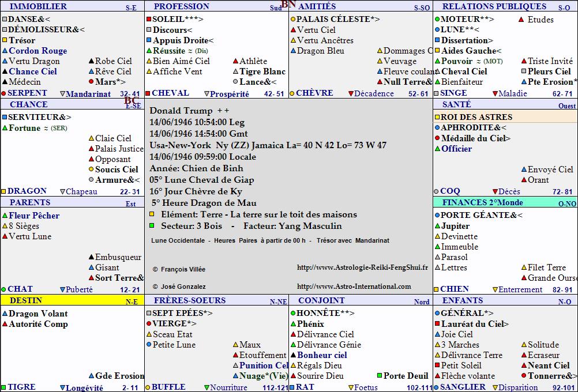This screenshot has width=578, height=392.
Task: Click the SINGE sign label
Action: 453,93
